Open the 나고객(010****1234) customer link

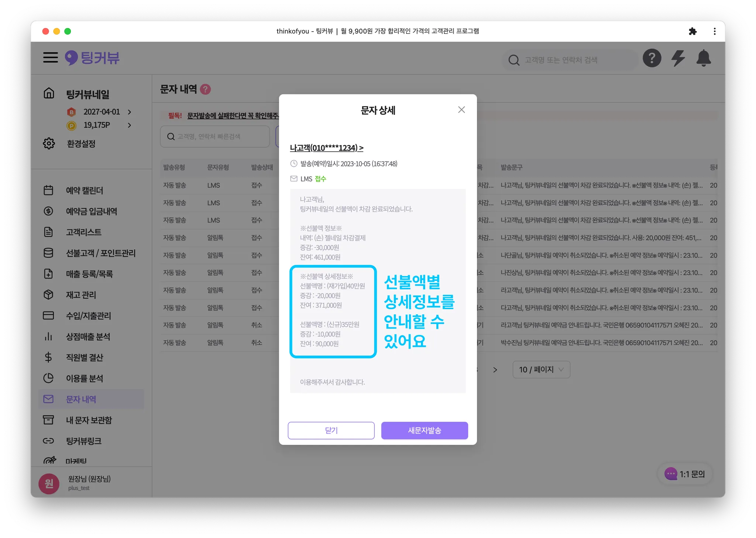point(326,148)
